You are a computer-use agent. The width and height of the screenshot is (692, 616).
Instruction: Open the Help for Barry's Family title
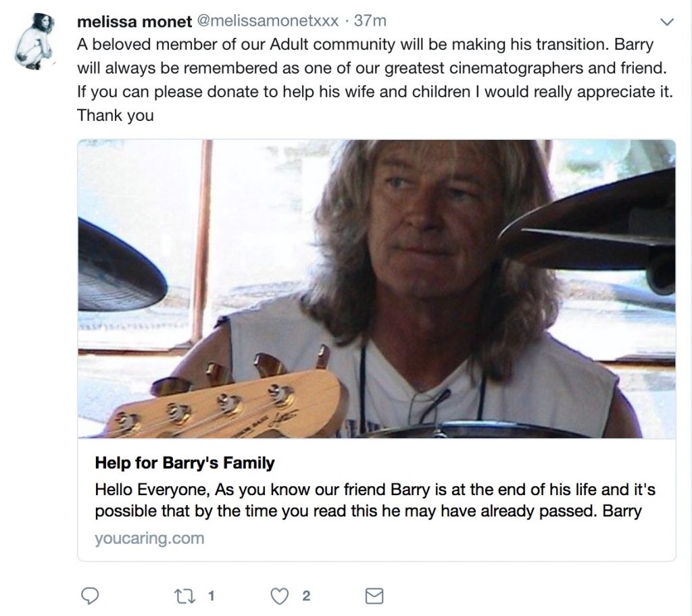click(184, 463)
